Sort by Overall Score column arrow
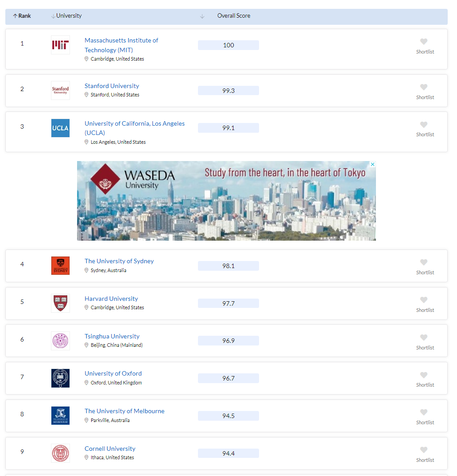 tap(202, 16)
